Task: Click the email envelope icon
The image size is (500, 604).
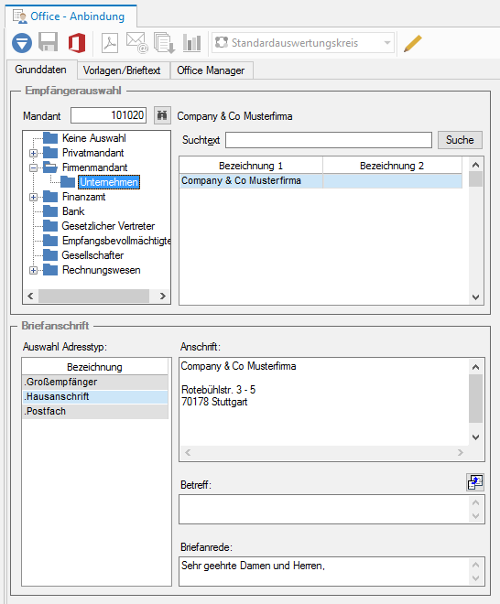Action: (137, 42)
